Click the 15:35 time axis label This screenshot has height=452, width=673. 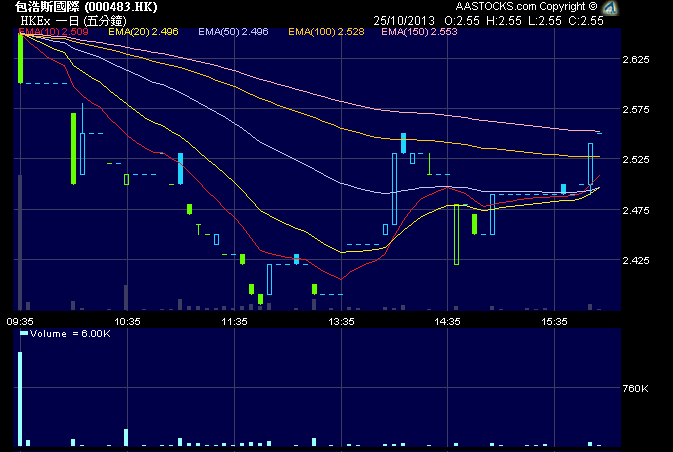(554, 322)
